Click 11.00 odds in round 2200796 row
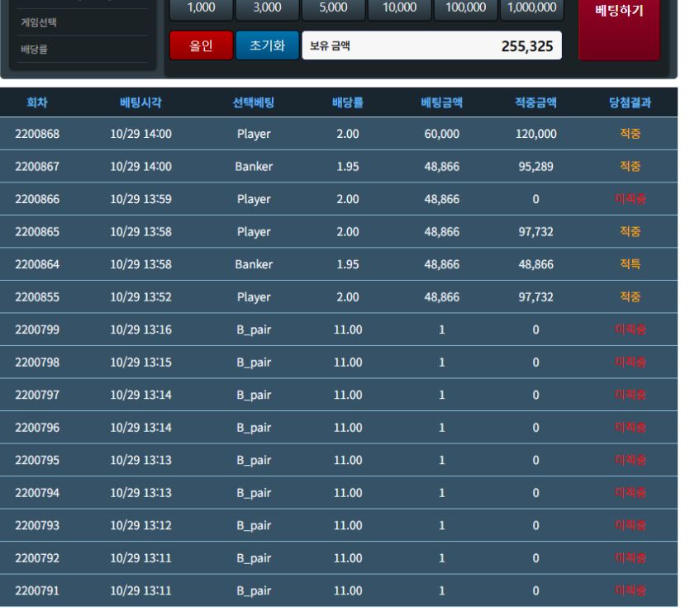This screenshot has height=616, width=690. [x=348, y=428]
